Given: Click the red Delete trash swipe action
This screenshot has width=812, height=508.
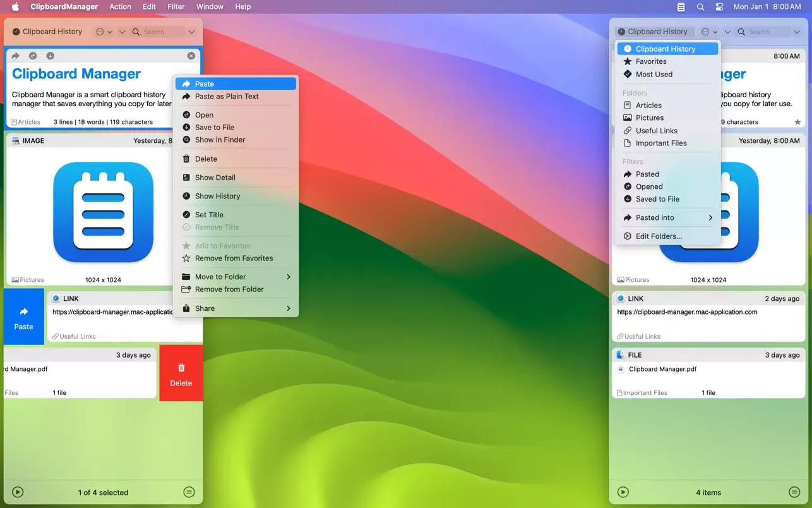Looking at the screenshot, I should [181, 372].
